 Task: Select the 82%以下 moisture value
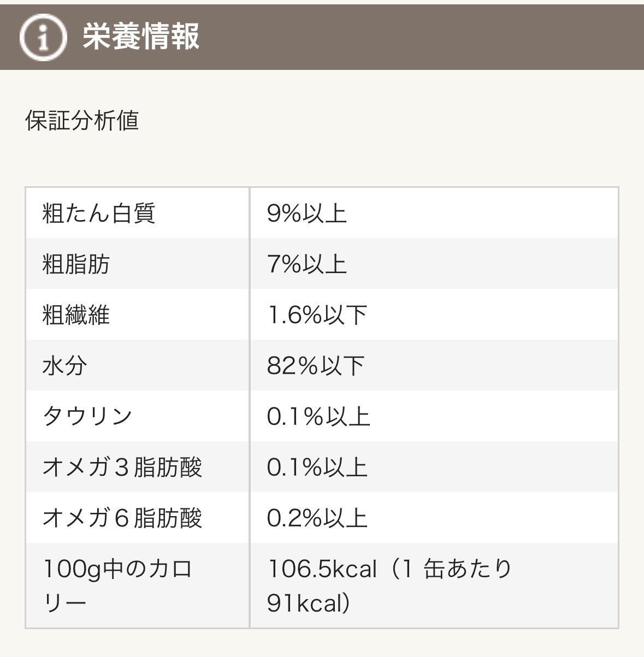point(316,365)
